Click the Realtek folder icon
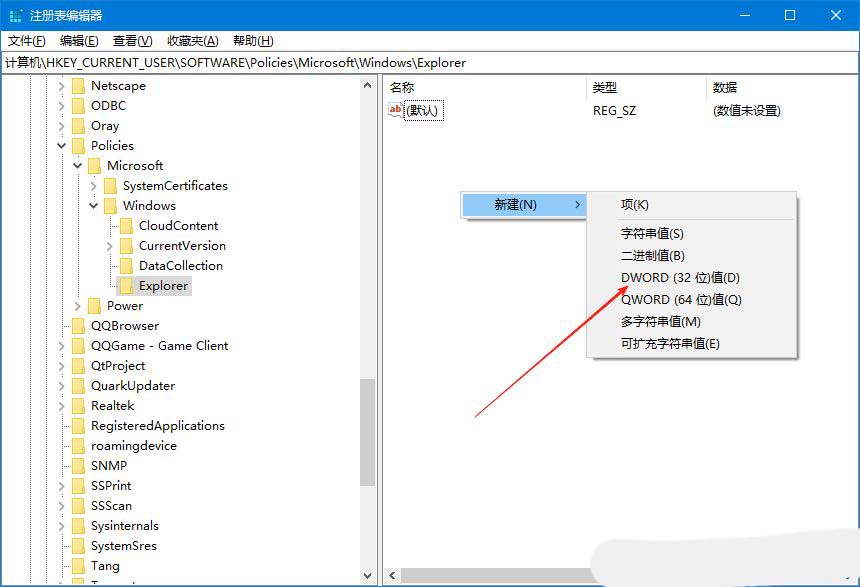Screen dimensions: 860x587 pos(78,405)
